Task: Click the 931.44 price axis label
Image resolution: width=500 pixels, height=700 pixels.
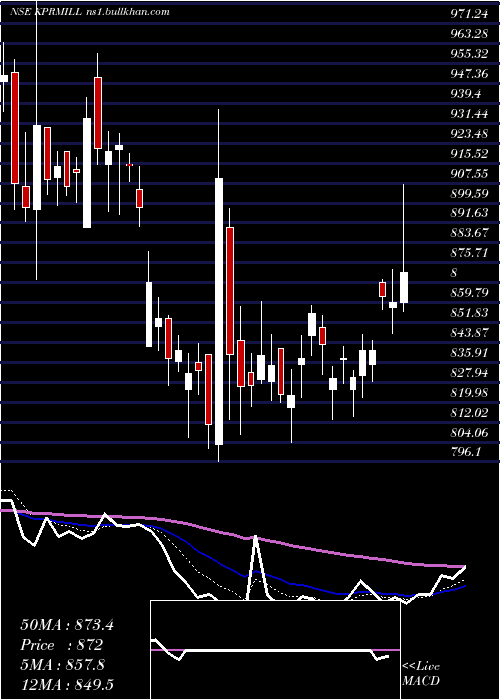Action: 469,114
